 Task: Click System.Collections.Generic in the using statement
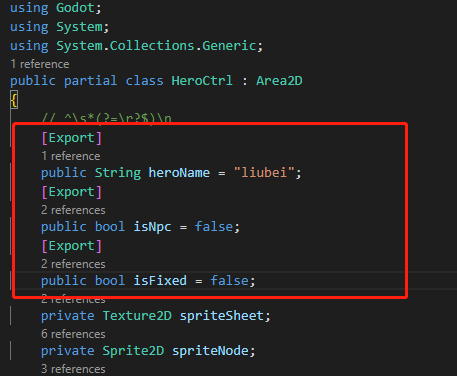click(156, 46)
